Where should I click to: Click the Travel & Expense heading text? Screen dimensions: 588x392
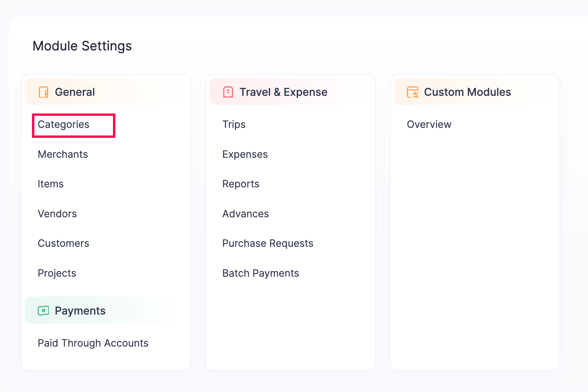[x=283, y=92]
